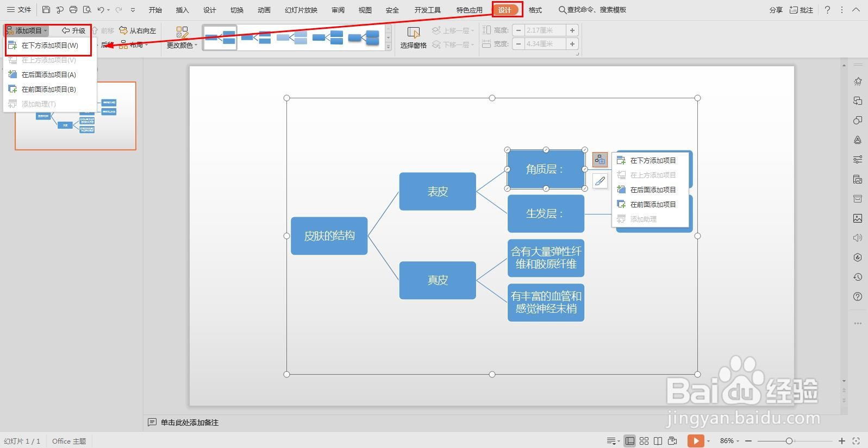Choose 在后面添加项目 in the floating menu

tap(651, 190)
